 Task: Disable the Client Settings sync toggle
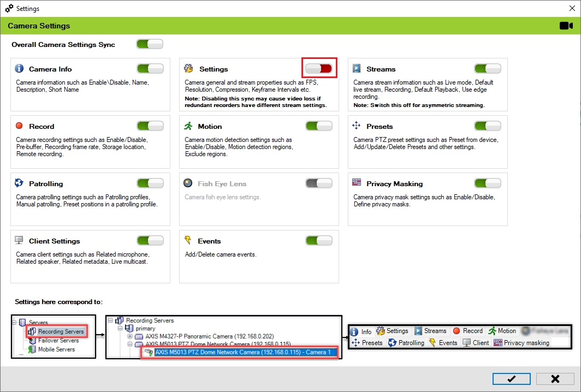click(x=150, y=240)
